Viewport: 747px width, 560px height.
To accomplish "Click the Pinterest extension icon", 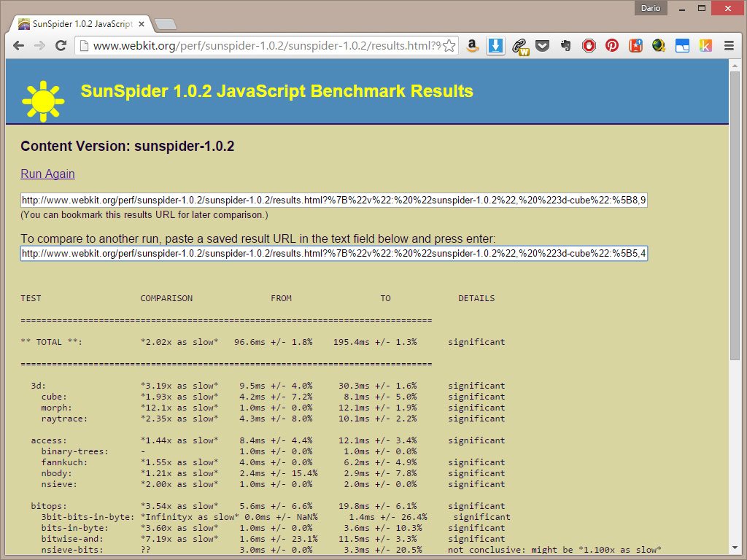I will point(612,45).
